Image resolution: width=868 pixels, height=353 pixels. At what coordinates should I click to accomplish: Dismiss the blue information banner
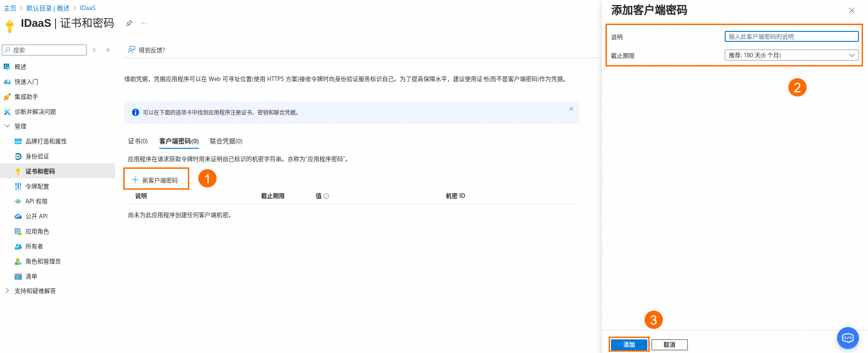(x=571, y=109)
